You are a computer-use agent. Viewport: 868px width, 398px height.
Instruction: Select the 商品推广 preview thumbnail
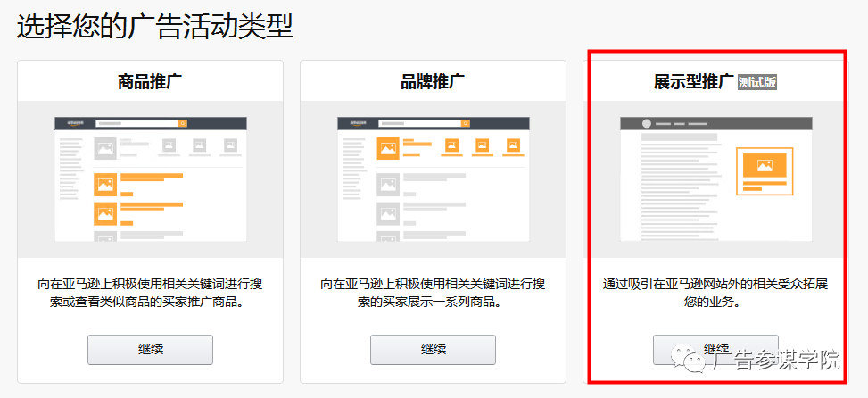click(151, 179)
